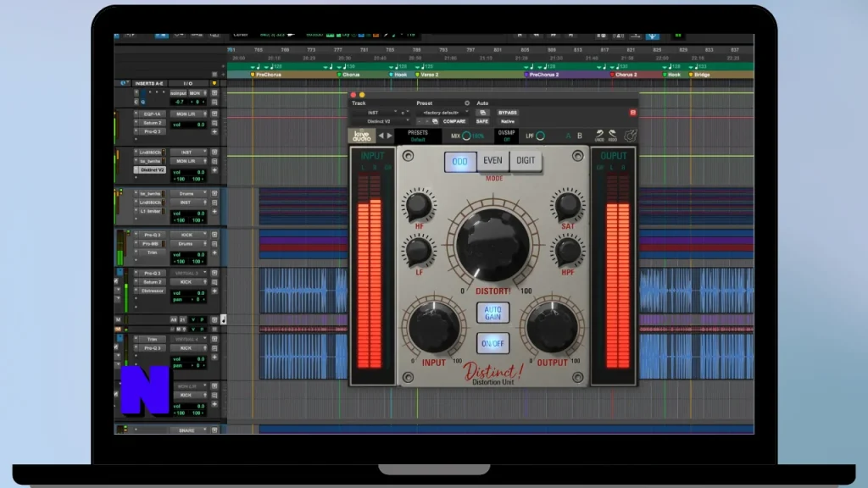Image resolution: width=868 pixels, height=488 pixels.
Task: Click the HF tone knob
Action: click(419, 205)
